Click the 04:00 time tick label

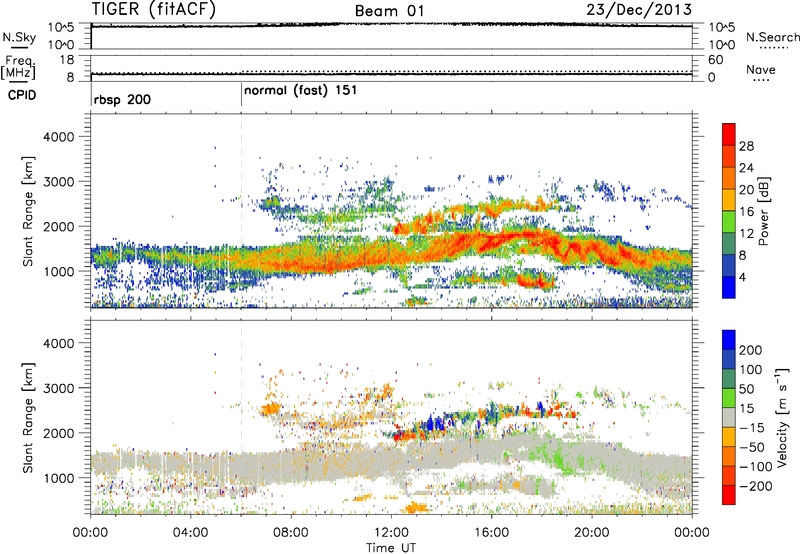point(190,533)
